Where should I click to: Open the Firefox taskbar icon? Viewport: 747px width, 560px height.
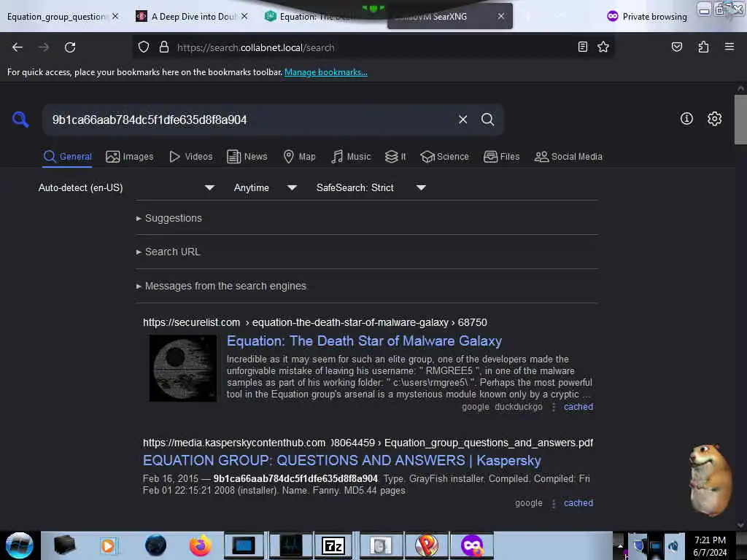(x=200, y=545)
